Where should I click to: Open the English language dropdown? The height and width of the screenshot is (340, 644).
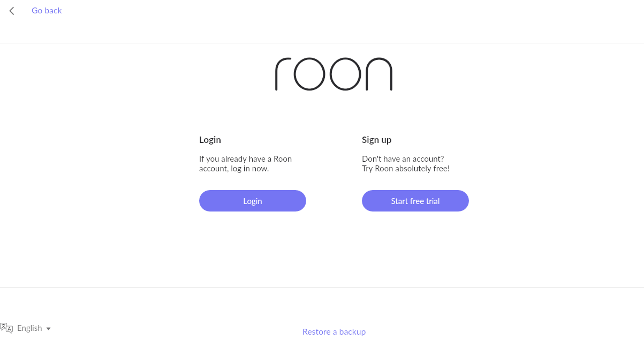click(26, 328)
